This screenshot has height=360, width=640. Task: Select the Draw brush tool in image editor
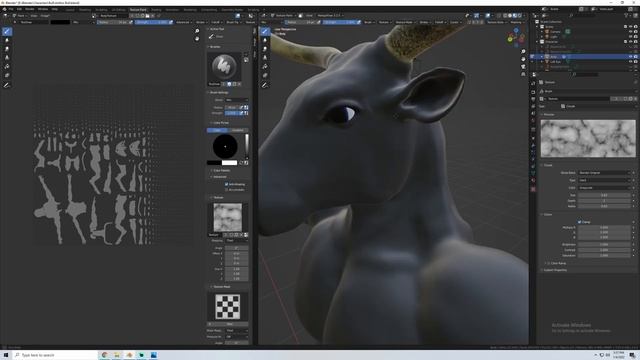point(7,31)
